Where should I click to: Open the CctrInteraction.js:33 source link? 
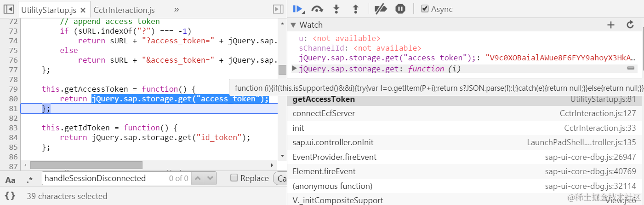[600, 128]
